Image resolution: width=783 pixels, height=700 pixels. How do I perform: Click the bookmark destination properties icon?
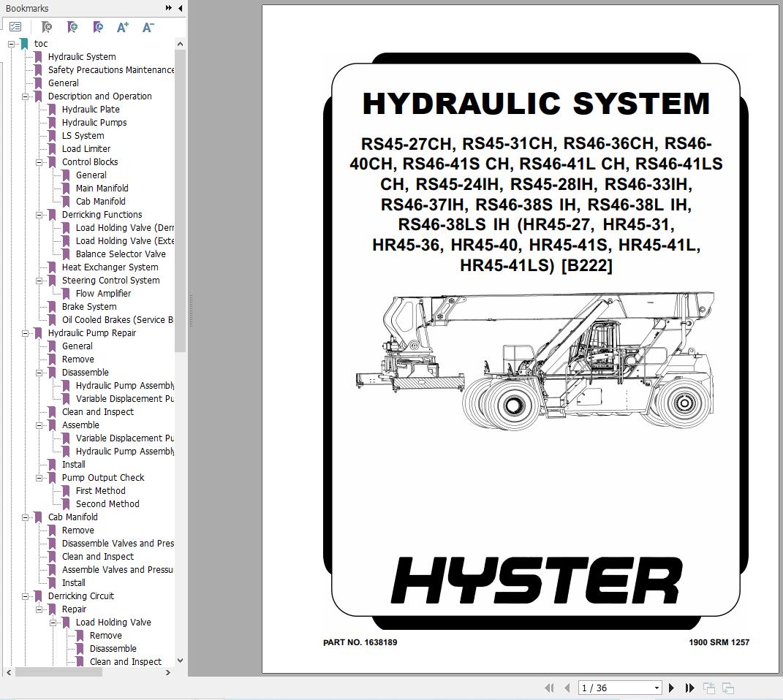[98, 27]
